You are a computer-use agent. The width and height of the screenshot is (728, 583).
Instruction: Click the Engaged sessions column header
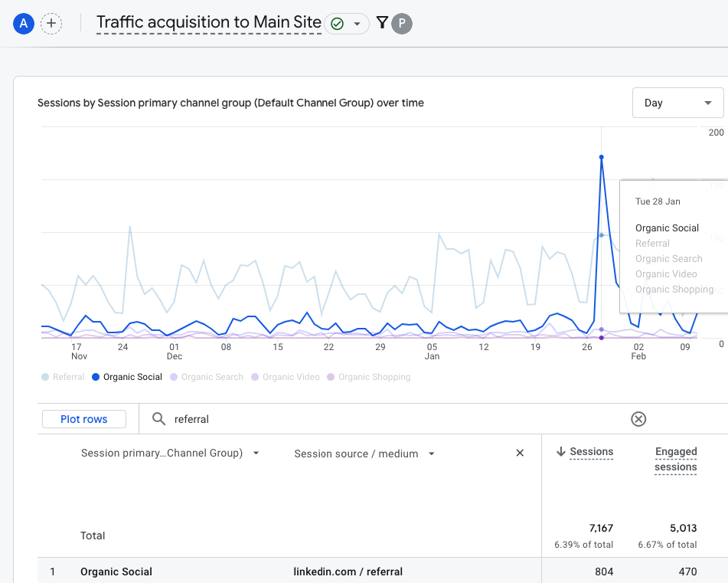[x=675, y=460]
